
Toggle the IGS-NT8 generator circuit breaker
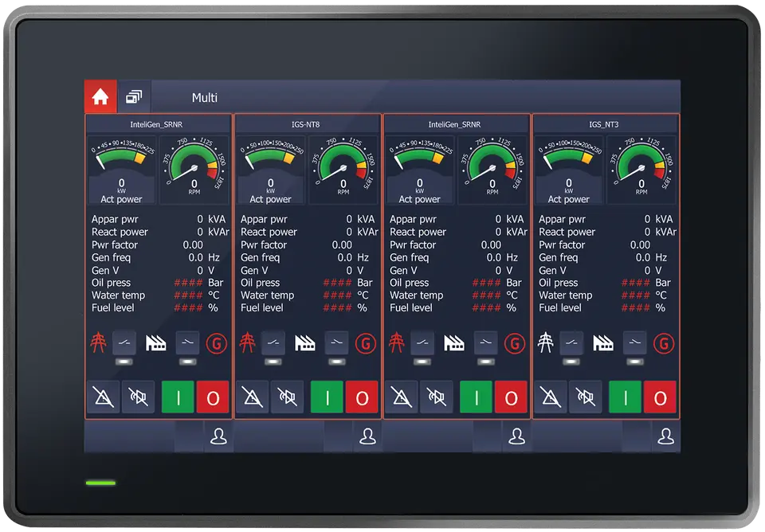click(x=336, y=342)
